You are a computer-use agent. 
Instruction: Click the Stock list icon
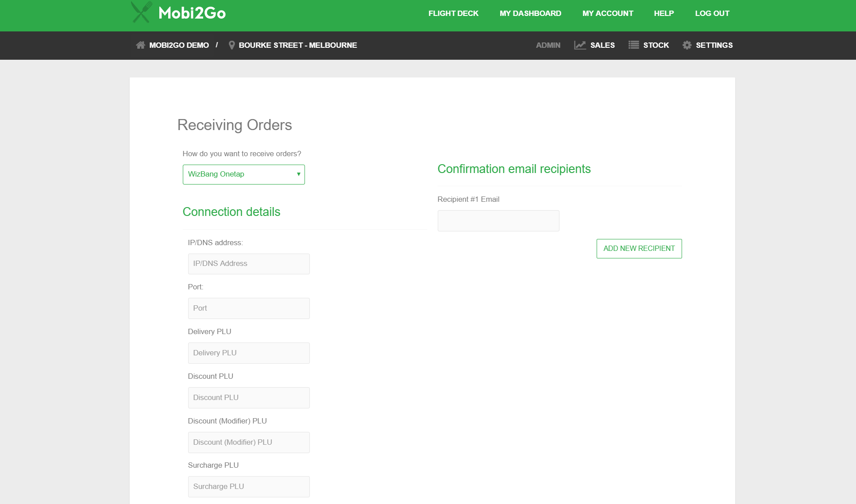[633, 45]
